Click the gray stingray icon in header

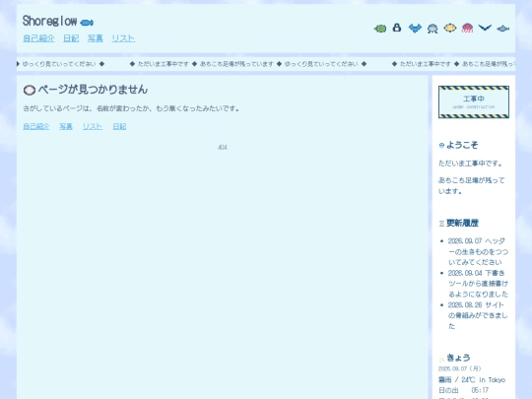(x=502, y=29)
